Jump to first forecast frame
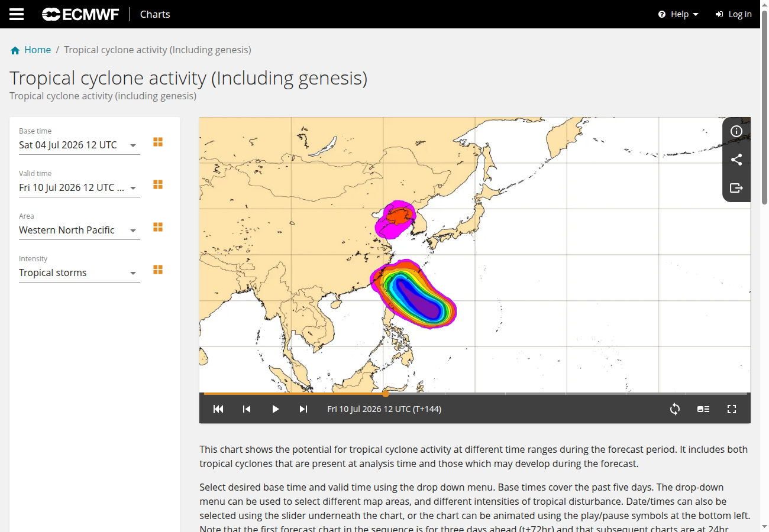The height and width of the screenshot is (532, 769). (218, 409)
